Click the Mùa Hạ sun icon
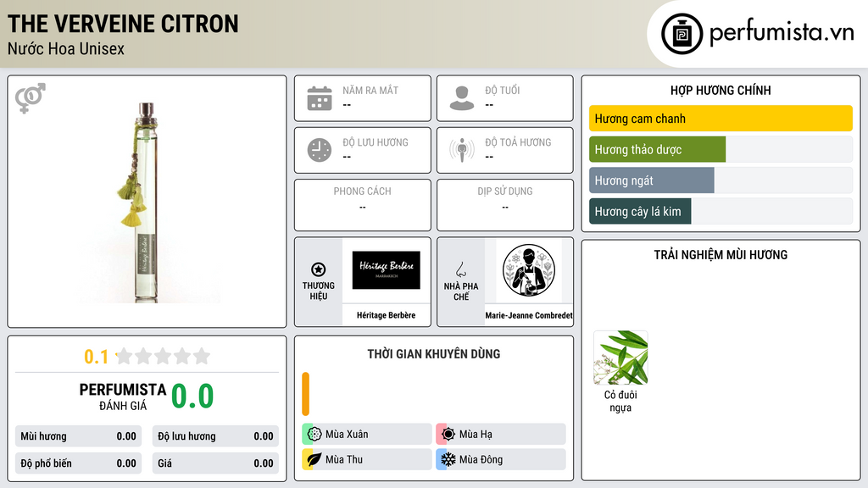This screenshot has width=868, height=488. 448,435
